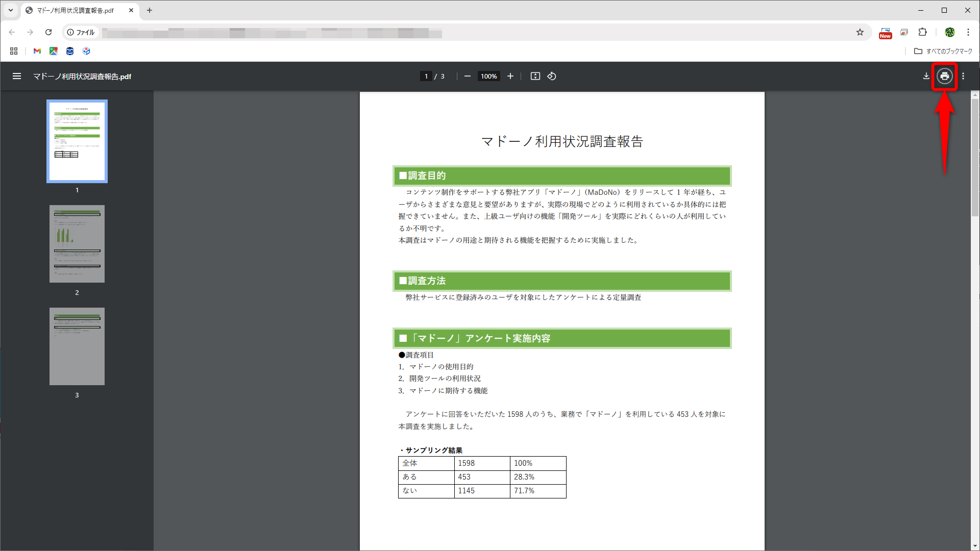This screenshot has width=980, height=551.
Task: Open Chrome's three-dot browser menu
Action: point(968,32)
